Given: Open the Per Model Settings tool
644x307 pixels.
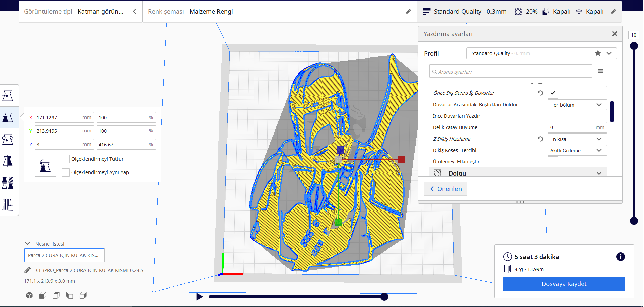Looking at the screenshot, I should tap(8, 183).
